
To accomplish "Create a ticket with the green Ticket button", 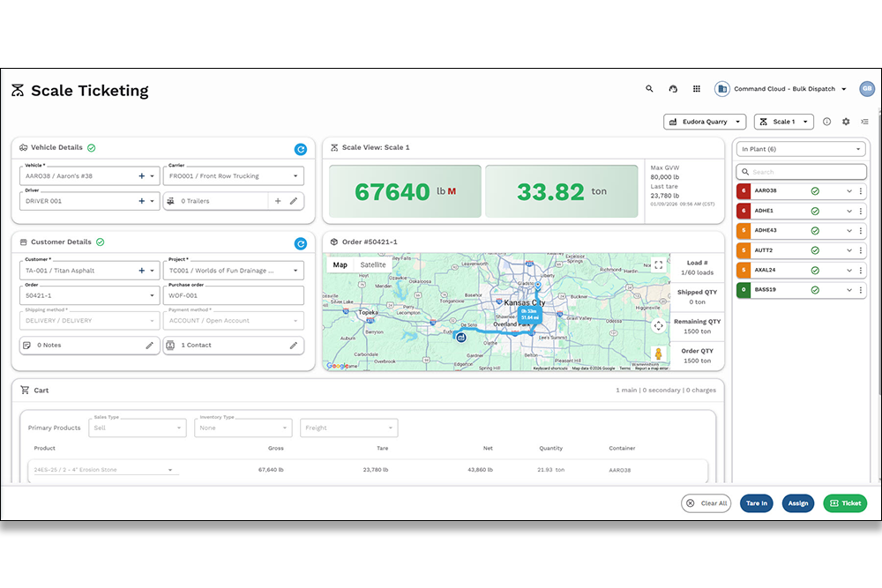I will 845,502.
